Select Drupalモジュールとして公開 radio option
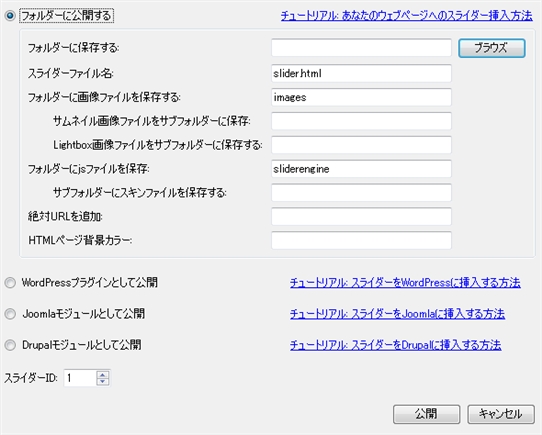542x435 pixels. (10, 345)
